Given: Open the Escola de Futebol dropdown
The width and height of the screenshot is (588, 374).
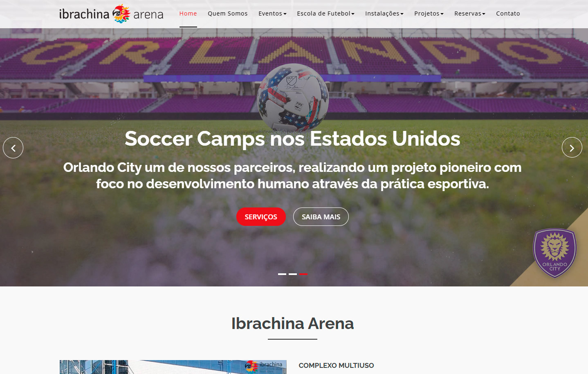Looking at the screenshot, I should pos(325,14).
